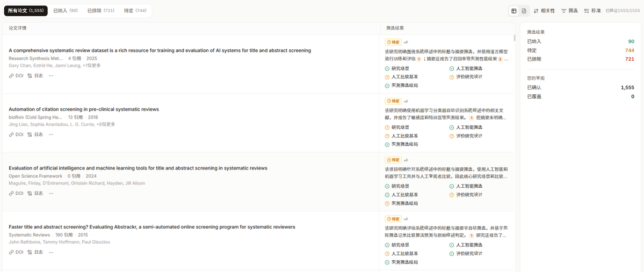Click citation marker 1 in comprehensive dataset summary
The image size is (644, 272).
[419, 59]
